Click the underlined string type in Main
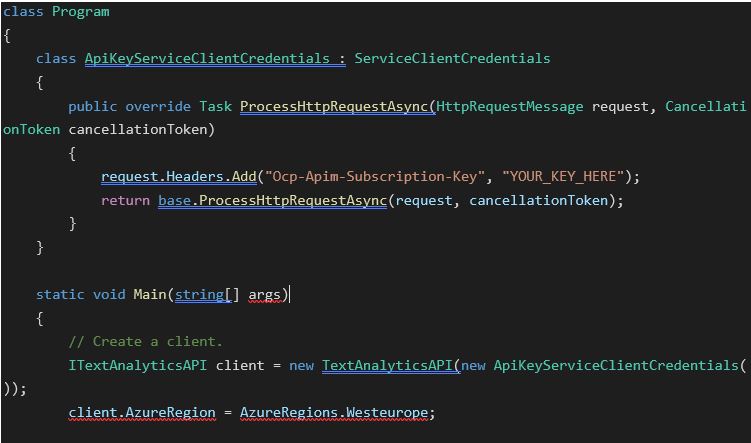The height and width of the screenshot is (443, 751). (x=199, y=295)
